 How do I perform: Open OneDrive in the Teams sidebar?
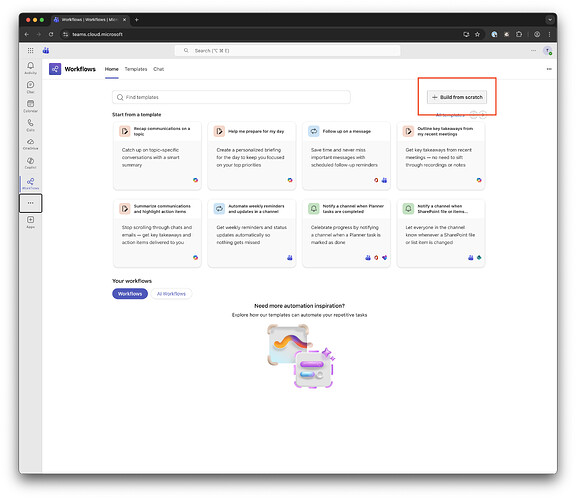pos(30,144)
